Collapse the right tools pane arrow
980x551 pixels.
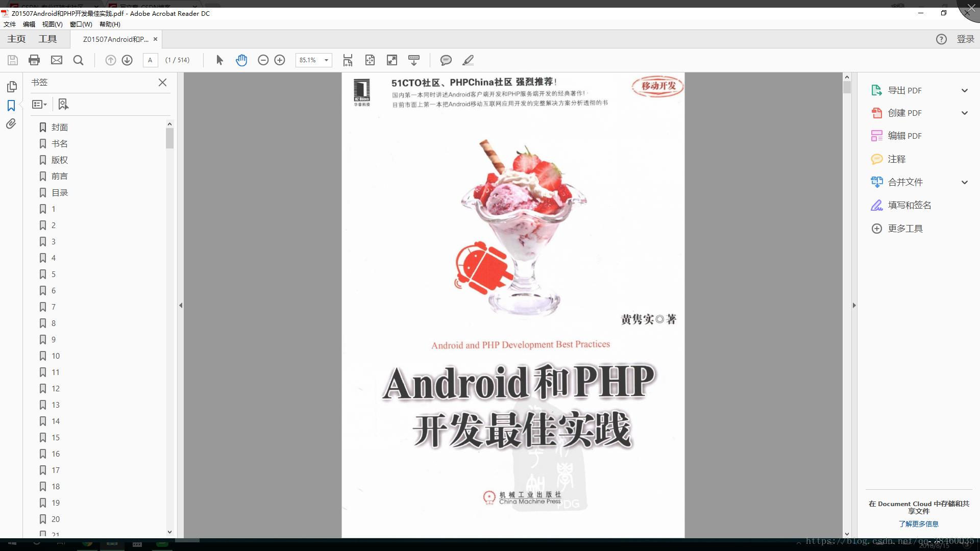(x=854, y=305)
